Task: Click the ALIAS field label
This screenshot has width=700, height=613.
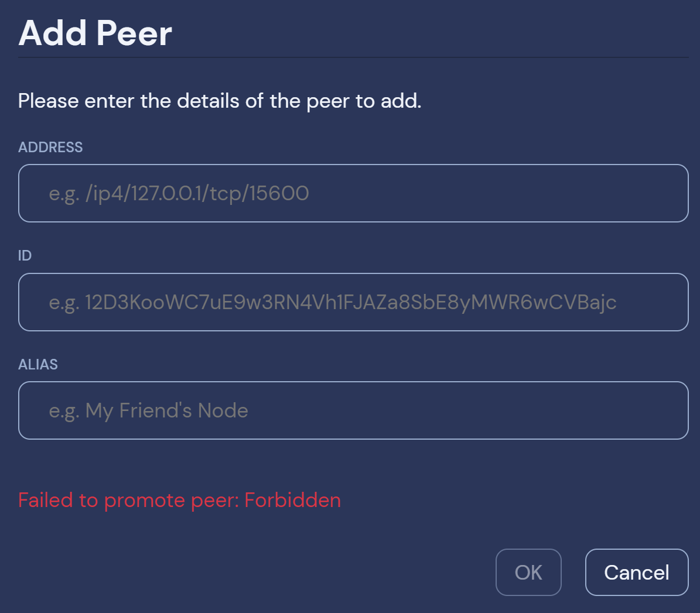Action: (x=37, y=364)
